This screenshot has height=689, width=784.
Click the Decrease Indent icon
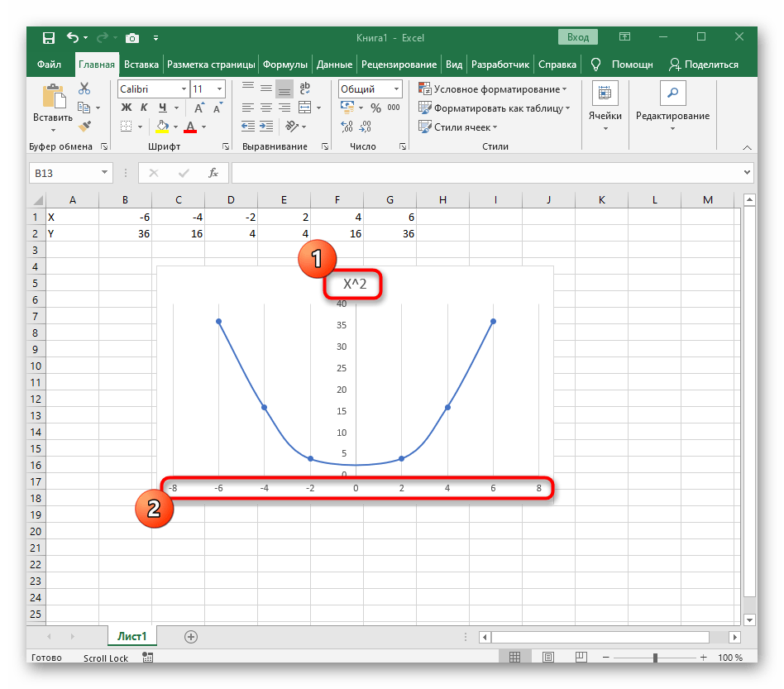click(x=248, y=127)
